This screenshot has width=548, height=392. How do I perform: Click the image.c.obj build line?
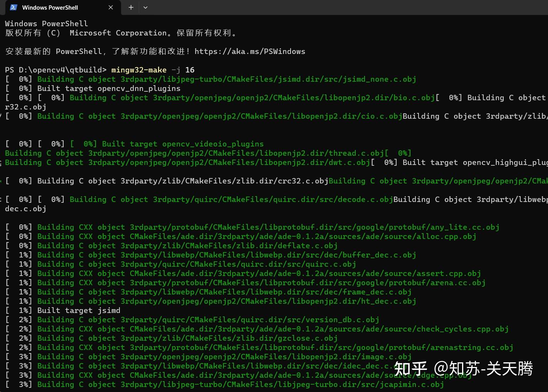(x=208, y=357)
